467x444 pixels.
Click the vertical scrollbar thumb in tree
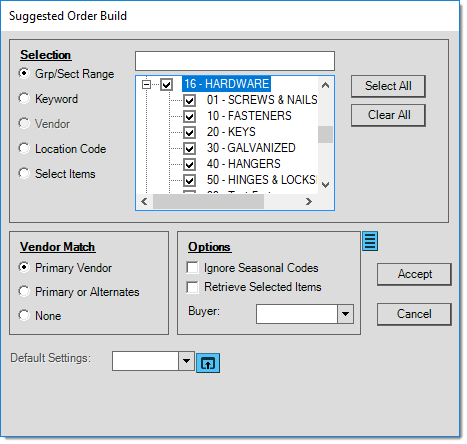tap(326, 134)
